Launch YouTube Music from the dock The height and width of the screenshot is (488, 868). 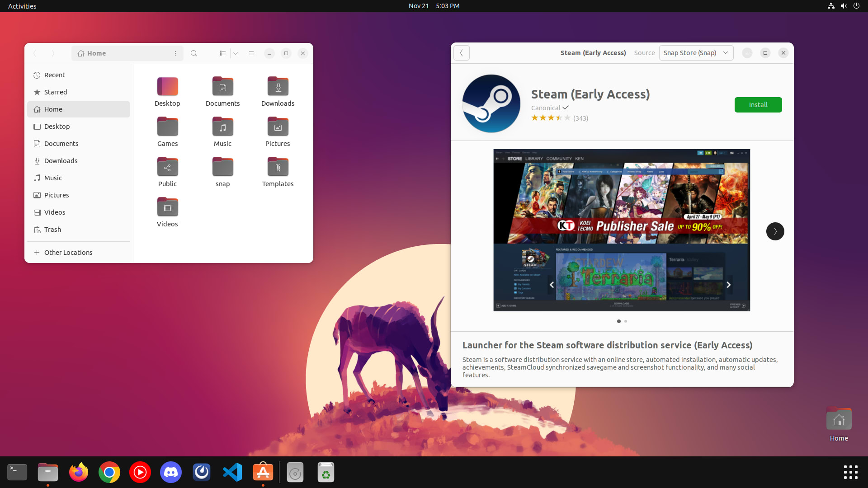coord(140,472)
